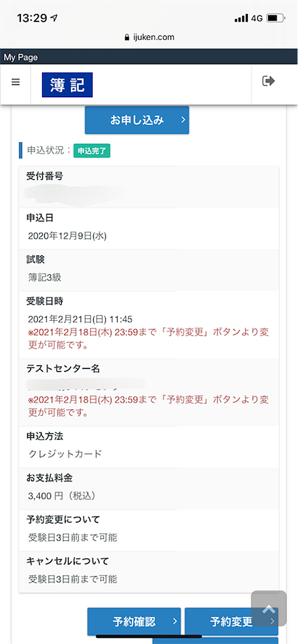Viewport: 298px width, 644px height.
Task: Open the hamburger menu icon
Action: click(15, 82)
